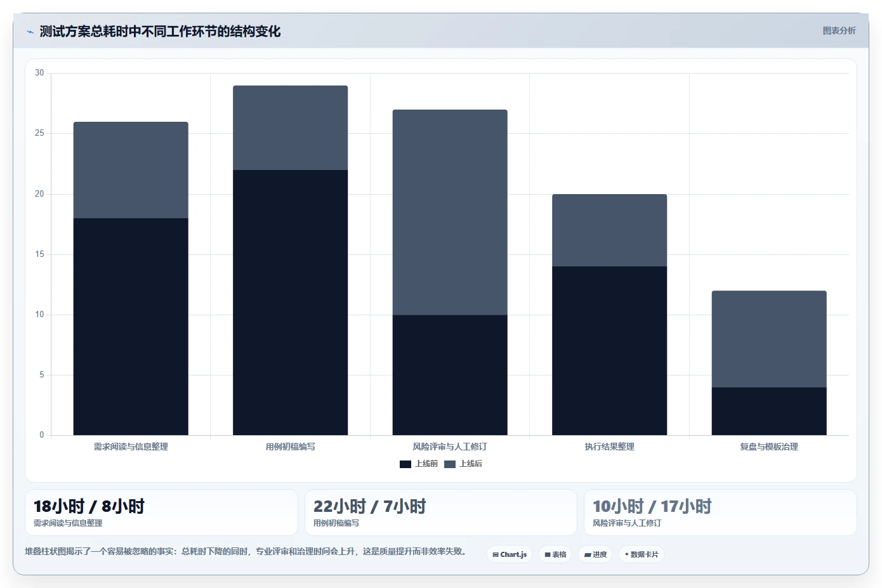
Task: Click the footnote text starting 堆叠柱状图揭示了
Action: tap(247, 551)
